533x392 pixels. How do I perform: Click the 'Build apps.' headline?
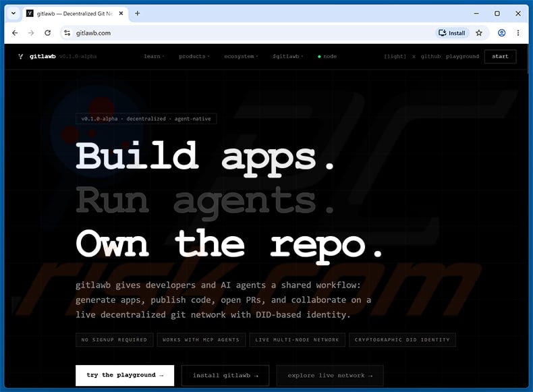point(205,158)
